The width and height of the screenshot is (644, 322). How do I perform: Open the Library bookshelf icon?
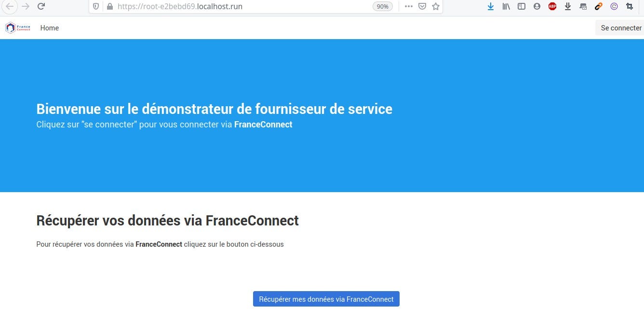(x=506, y=6)
